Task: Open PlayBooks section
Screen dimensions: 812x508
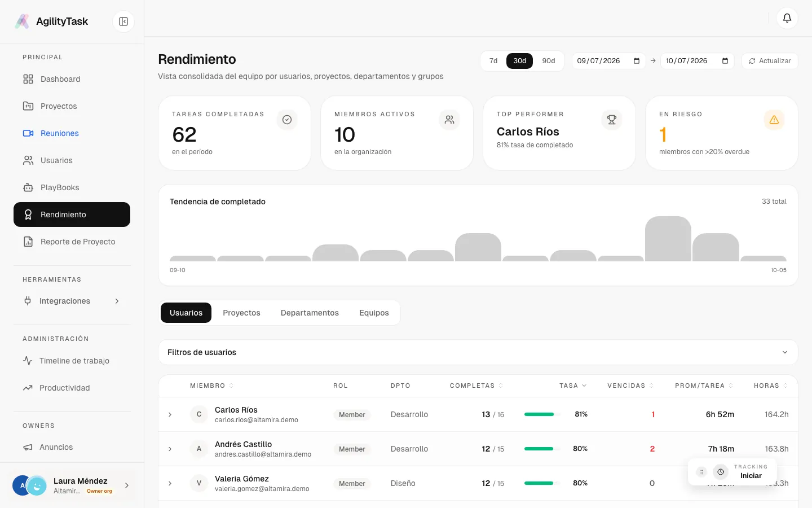Action: [72, 187]
